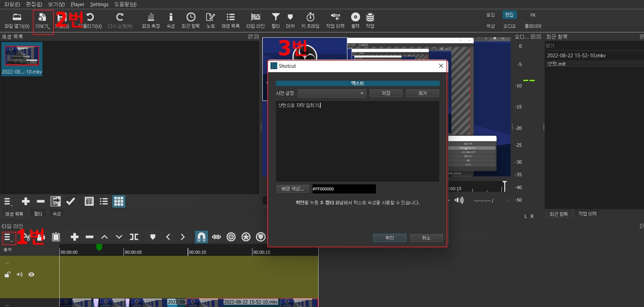Click the 파일 열기(O) open file icon

point(17,17)
